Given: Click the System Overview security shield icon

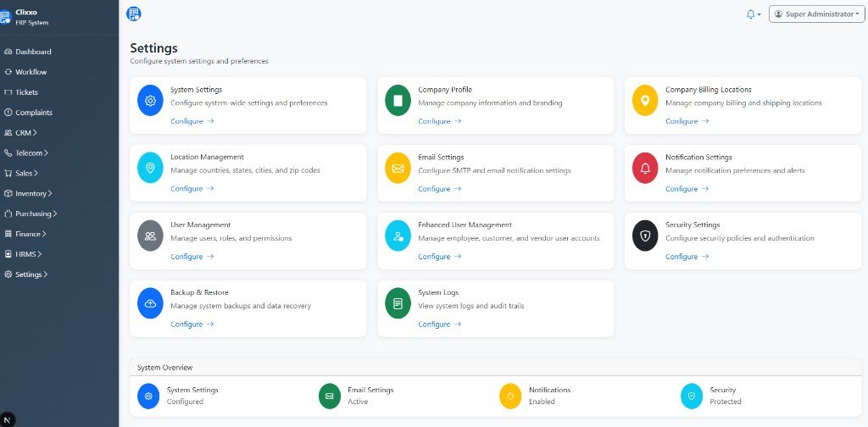Looking at the screenshot, I should [692, 396].
